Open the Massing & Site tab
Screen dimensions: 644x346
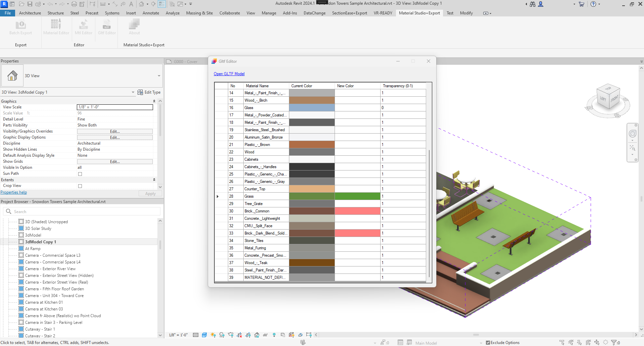pyautogui.click(x=199, y=13)
